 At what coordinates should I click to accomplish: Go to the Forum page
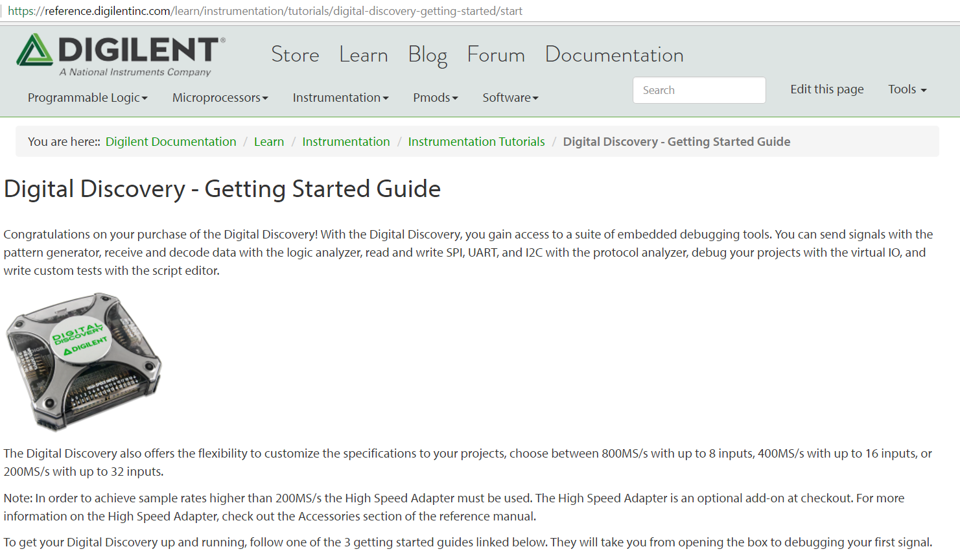click(x=496, y=54)
